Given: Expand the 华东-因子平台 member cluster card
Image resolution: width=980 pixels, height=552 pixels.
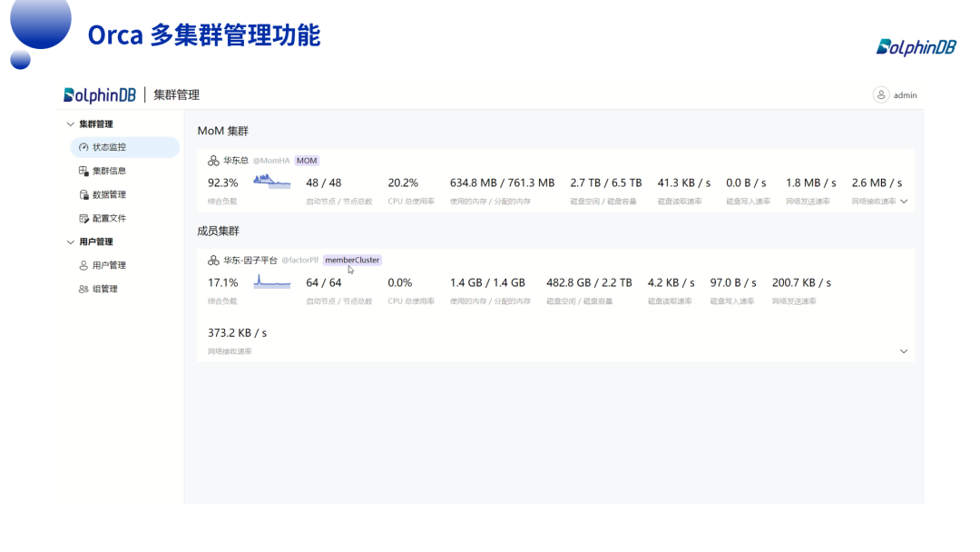Looking at the screenshot, I should tap(904, 351).
